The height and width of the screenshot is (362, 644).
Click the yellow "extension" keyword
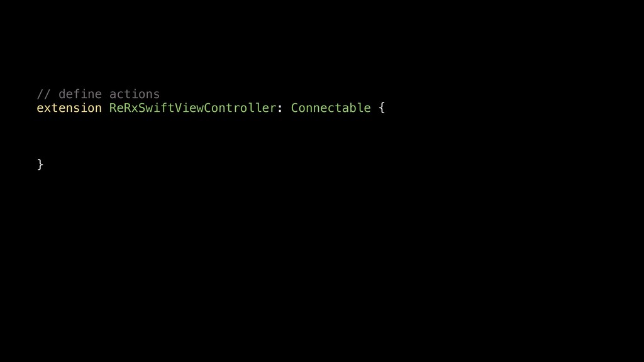click(x=69, y=108)
